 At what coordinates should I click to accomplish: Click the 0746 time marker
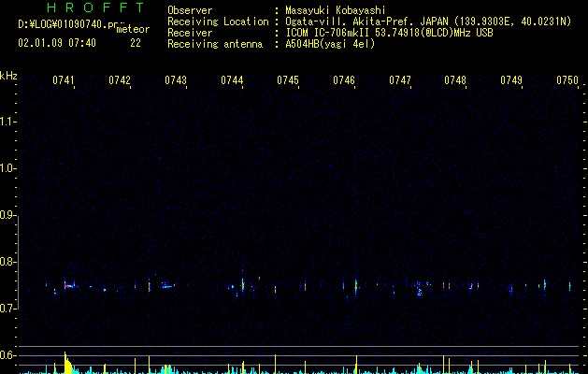click(344, 79)
